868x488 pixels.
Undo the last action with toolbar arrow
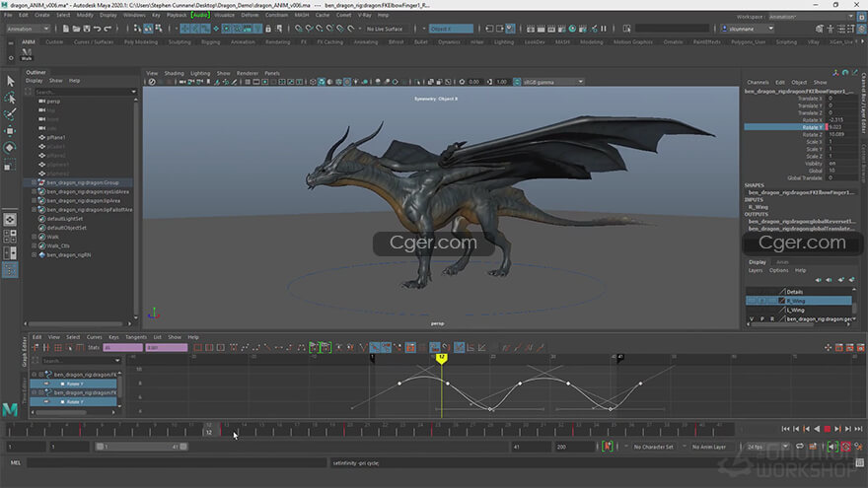click(98, 29)
